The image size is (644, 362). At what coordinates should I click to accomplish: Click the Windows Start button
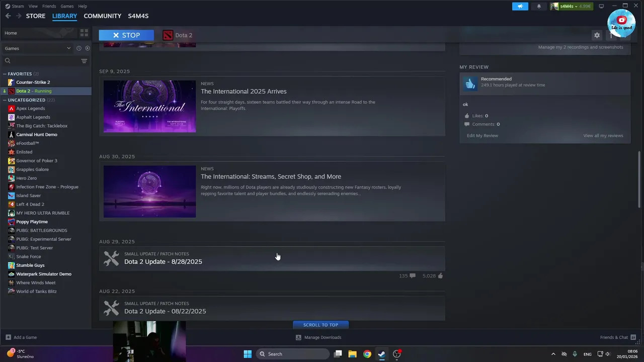248,354
